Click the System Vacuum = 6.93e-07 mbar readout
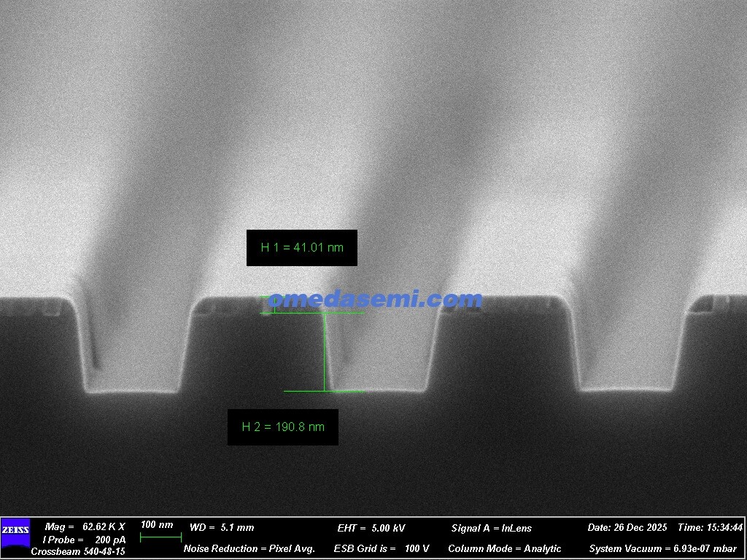The height and width of the screenshot is (560, 747). (663, 548)
